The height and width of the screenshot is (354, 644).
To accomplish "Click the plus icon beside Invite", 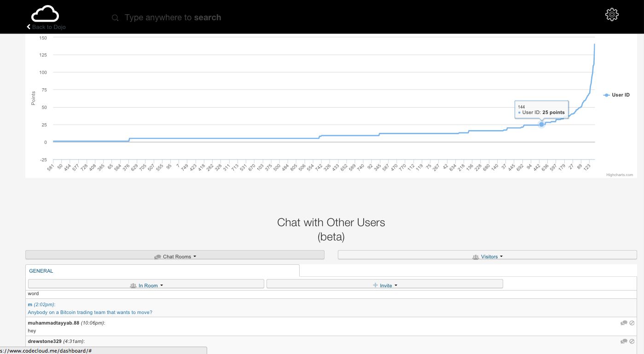I will pos(375,285).
